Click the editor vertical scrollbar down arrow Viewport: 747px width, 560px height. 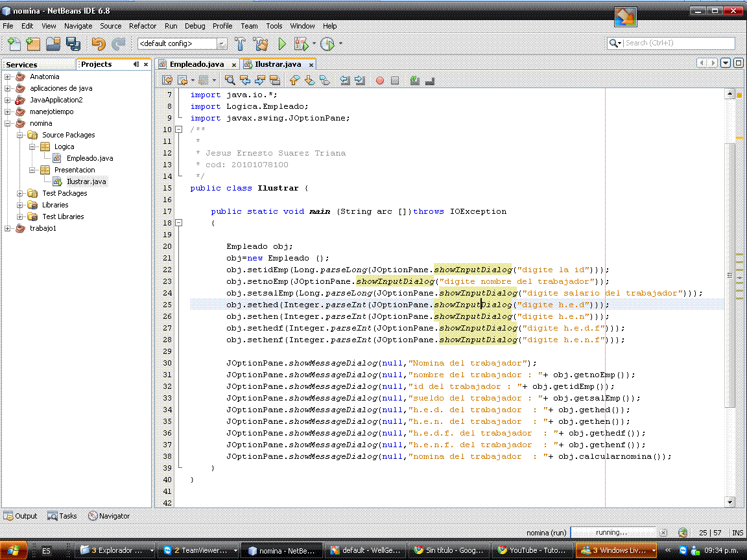coord(729,502)
